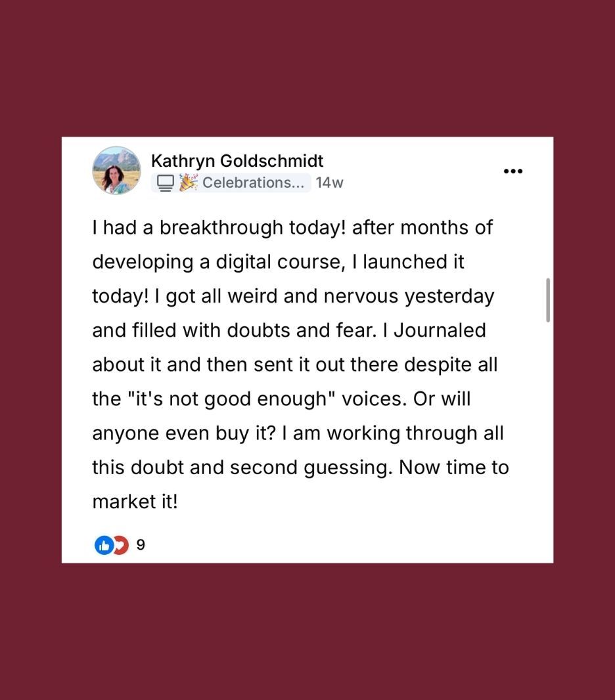The height and width of the screenshot is (700, 615).
Task: Click the red heart reaction icon
Action: (121, 544)
